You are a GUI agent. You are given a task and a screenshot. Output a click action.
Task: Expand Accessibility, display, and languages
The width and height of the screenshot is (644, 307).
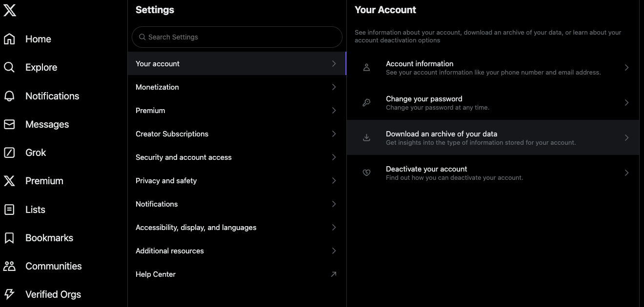tap(236, 227)
